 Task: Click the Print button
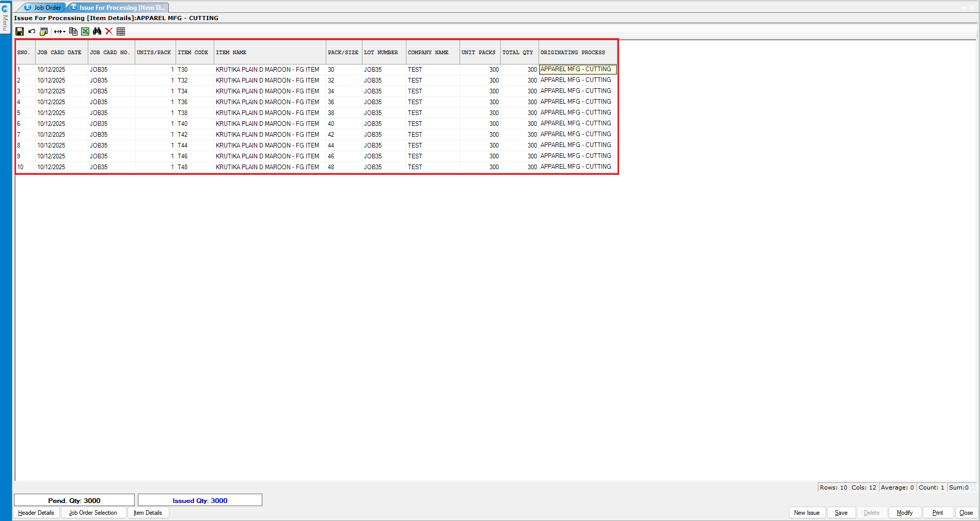coord(937,513)
